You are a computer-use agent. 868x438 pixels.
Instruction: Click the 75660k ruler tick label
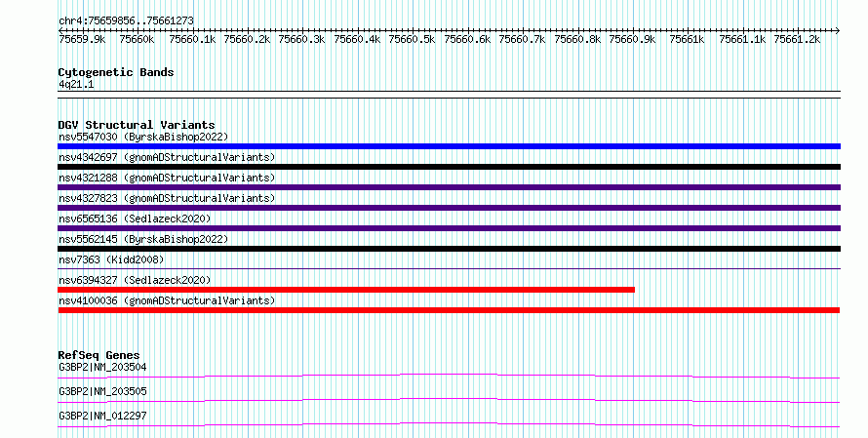pyautogui.click(x=137, y=39)
